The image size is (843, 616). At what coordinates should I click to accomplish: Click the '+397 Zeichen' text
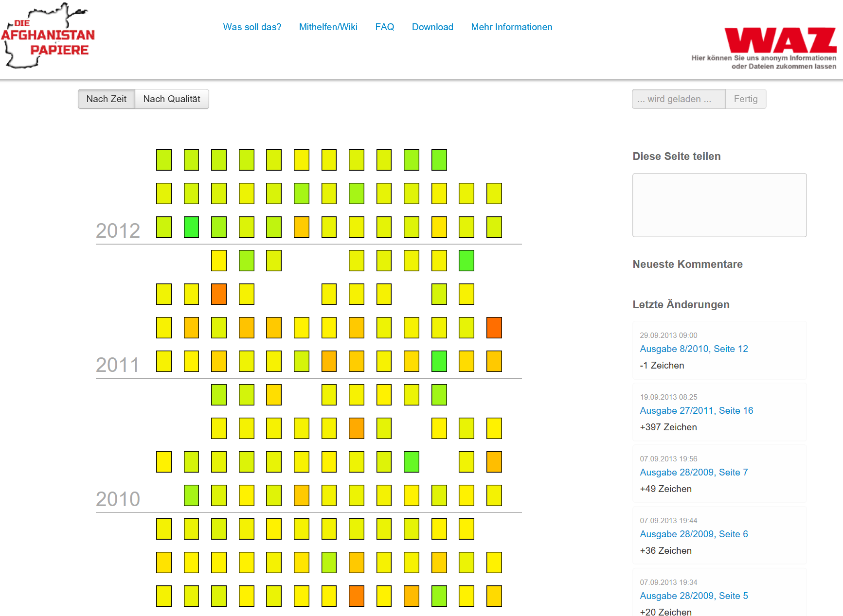(668, 427)
